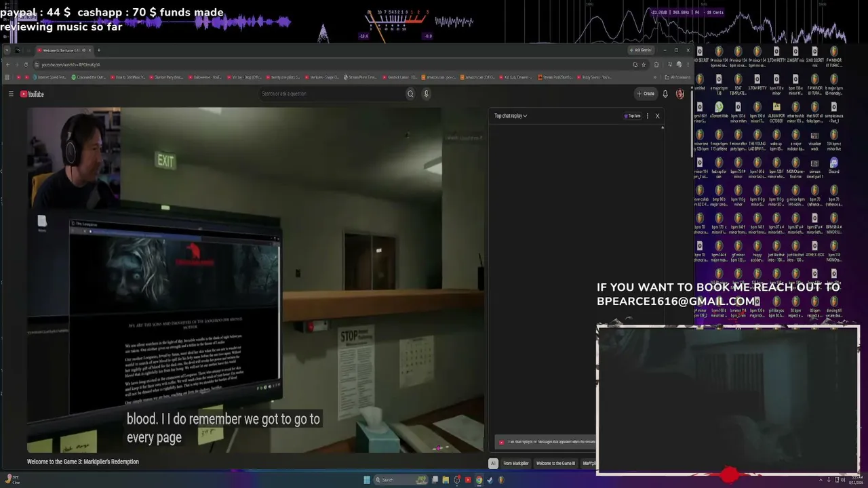Click the YouTube Create button
The height and width of the screenshot is (488, 868).
tap(646, 94)
